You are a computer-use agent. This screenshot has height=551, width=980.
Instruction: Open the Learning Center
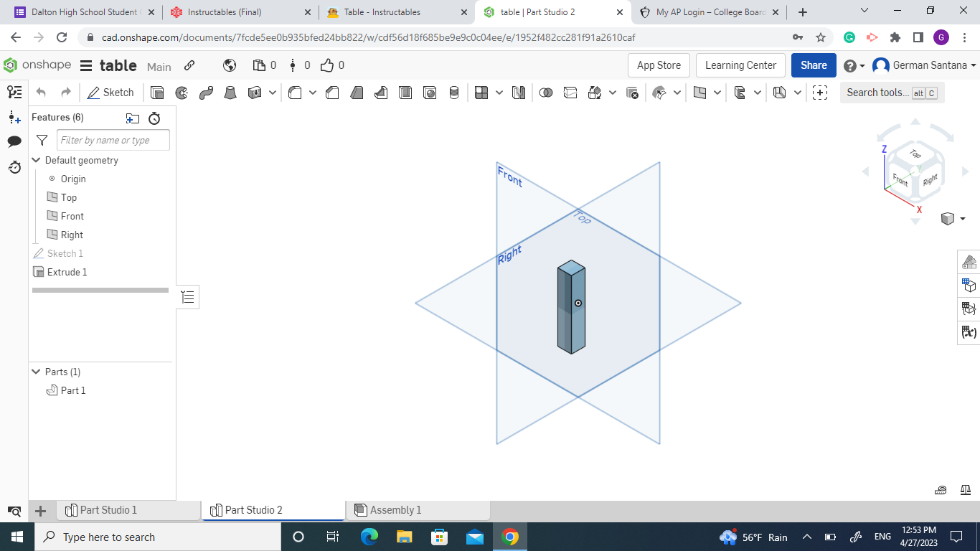pos(740,65)
